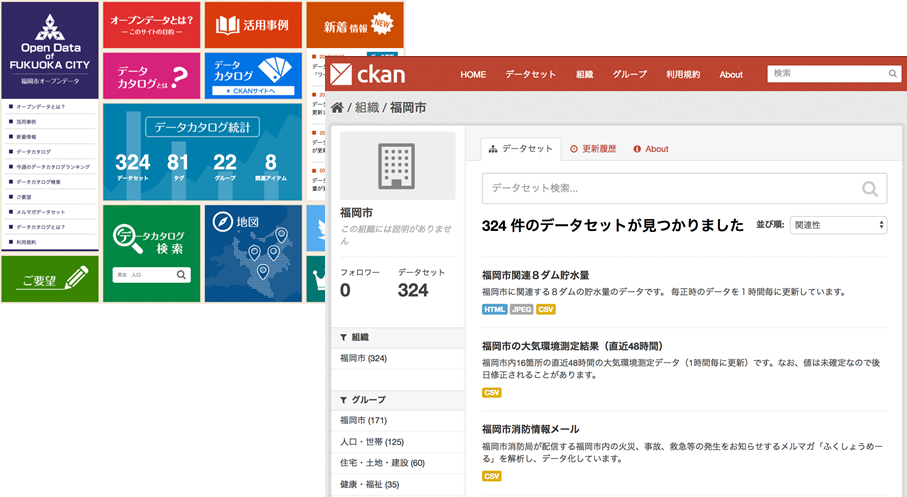Open the 活用事例 book icon tile
Screen dimensions: 907x497
pos(252,24)
